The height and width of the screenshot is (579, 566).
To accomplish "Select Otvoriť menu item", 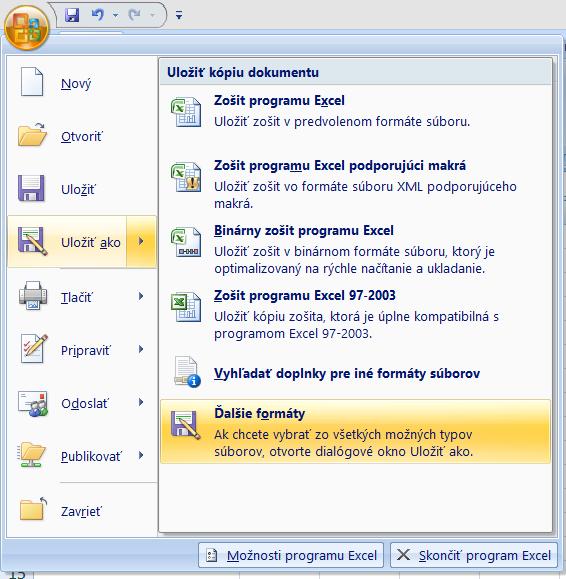I will [x=82, y=135].
